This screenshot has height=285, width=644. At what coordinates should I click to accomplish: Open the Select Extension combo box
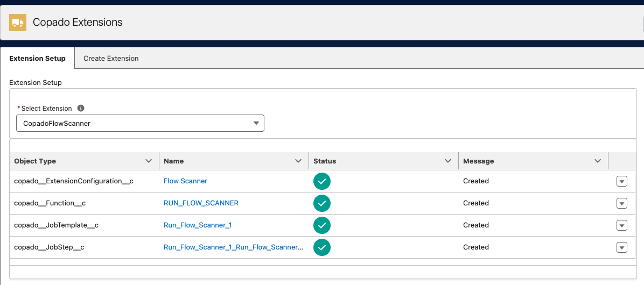coord(140,123)
